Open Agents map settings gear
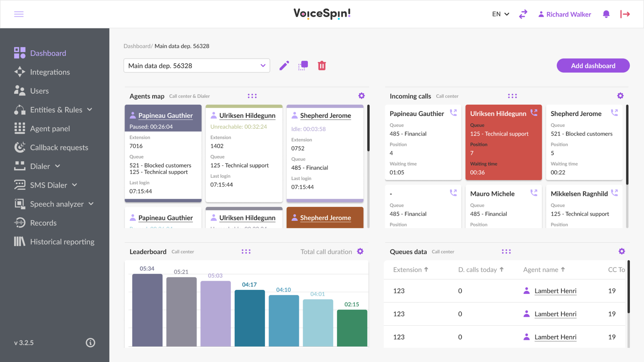Image resolution: width=644 pixels, height=362 pixels. tap(362, 96)
